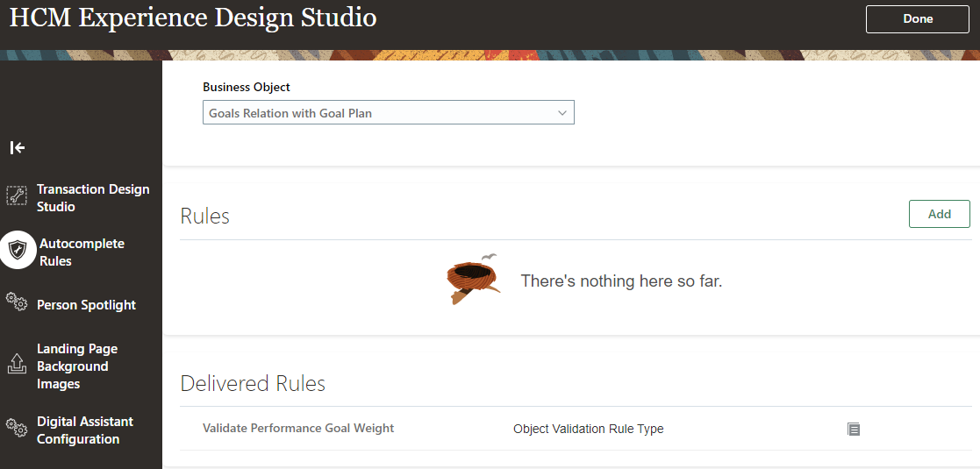This screenshot has width=980, height=469.
Task: Click the Landing Page Background Images upload icon
Action: pyautogui.click(x=17, y=363)
